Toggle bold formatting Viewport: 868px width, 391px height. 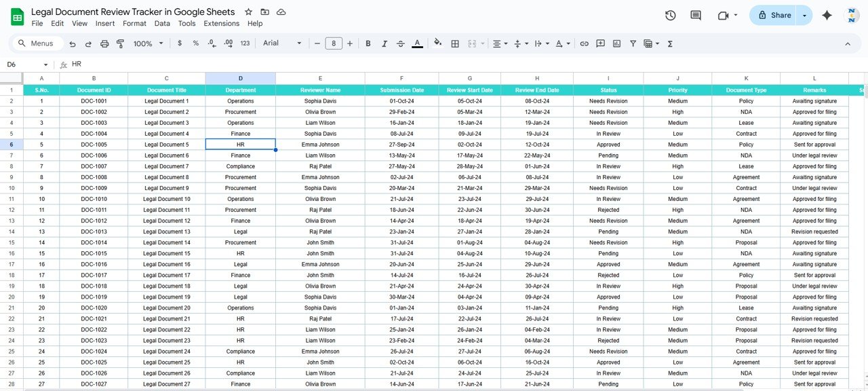[368, 43]
